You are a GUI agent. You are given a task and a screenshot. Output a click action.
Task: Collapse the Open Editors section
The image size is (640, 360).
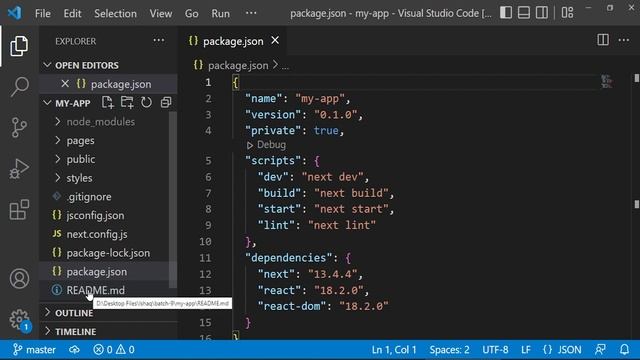tap(47, 65)
